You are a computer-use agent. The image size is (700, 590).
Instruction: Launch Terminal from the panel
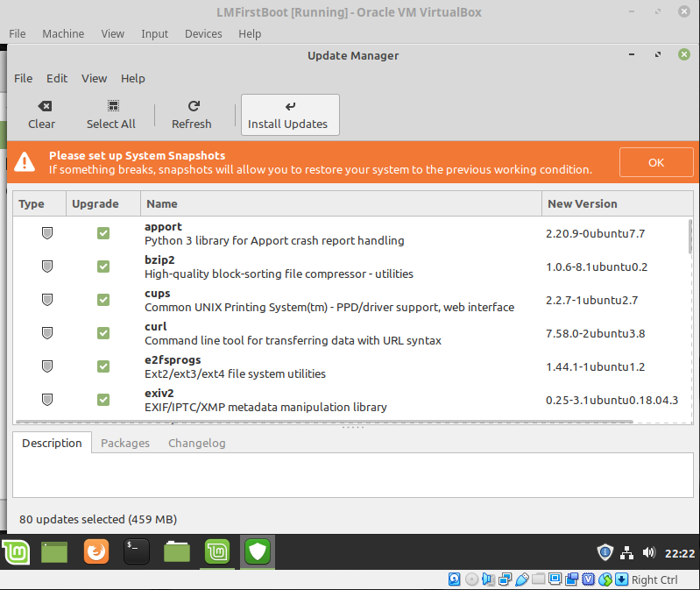point(136,552)
